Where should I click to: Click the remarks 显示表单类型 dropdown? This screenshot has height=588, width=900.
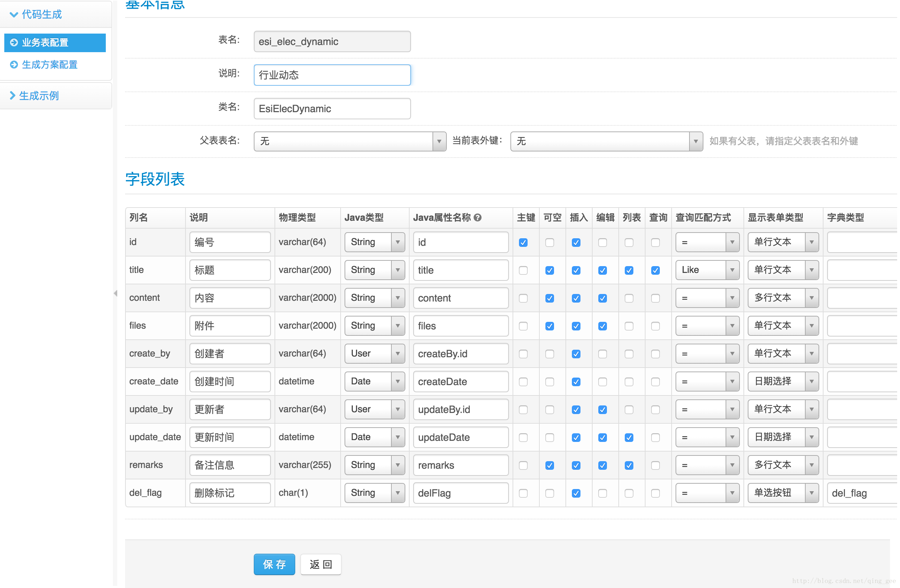[x=782, y=465]
